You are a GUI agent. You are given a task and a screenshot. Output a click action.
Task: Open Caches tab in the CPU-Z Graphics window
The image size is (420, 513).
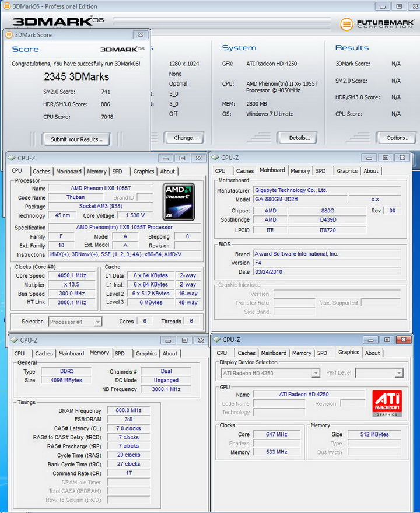pos(246,353)
